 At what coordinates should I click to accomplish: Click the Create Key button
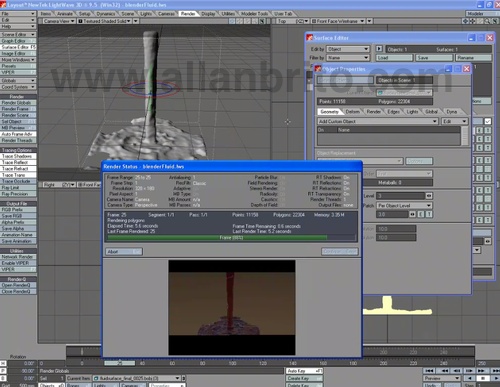304,378
